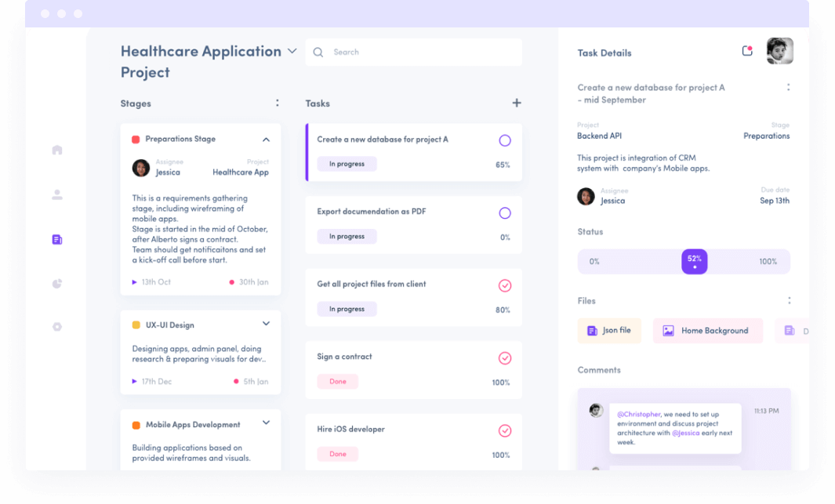Image resolution: width=835 pixels, height=504 pixels.
Task: Open the Json file from the Files section
Action: (609, 331)
